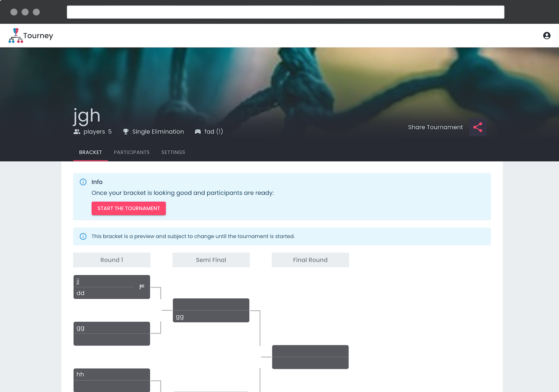Click the trophy icon beside Single Elimination

(x=126, y=132)
